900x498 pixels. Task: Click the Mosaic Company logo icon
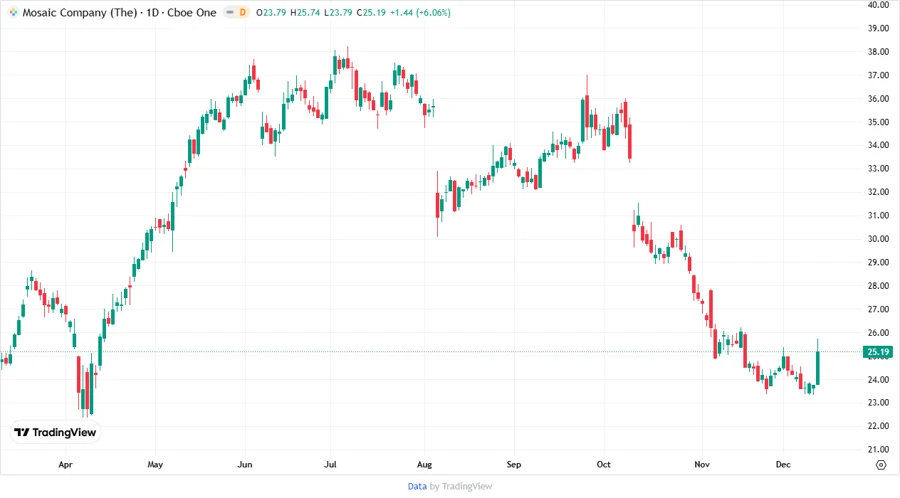click(x=13, y=12)
